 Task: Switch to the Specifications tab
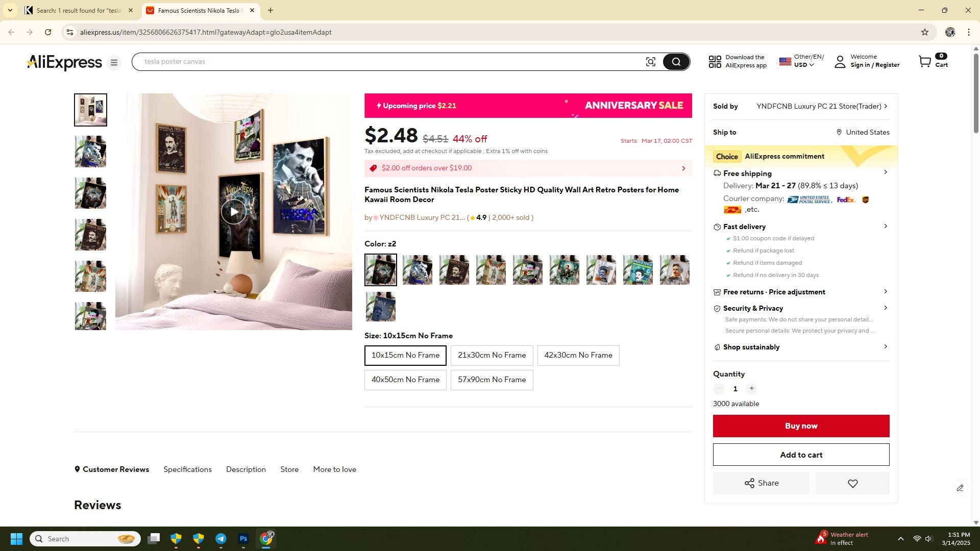tap(187, 469)
